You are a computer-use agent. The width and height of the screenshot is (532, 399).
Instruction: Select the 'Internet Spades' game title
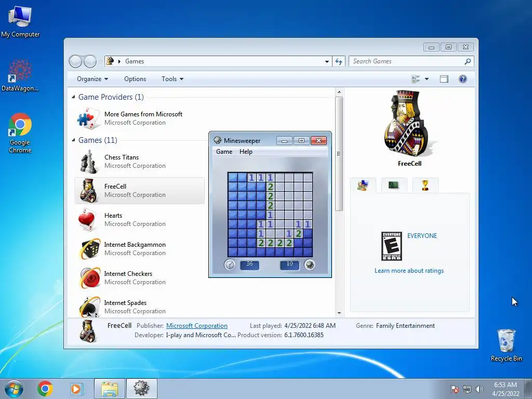[x=126, y=303]
